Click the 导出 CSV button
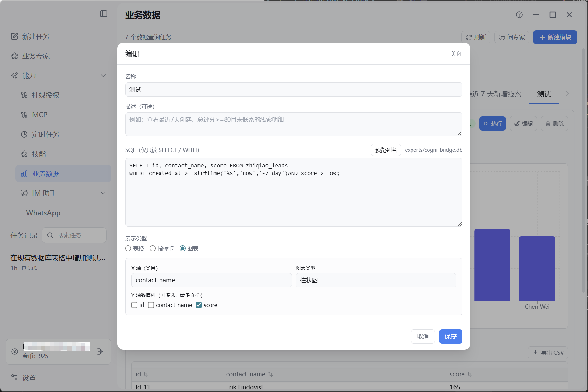This screenshot has width=588, height=392. point(548,353)
